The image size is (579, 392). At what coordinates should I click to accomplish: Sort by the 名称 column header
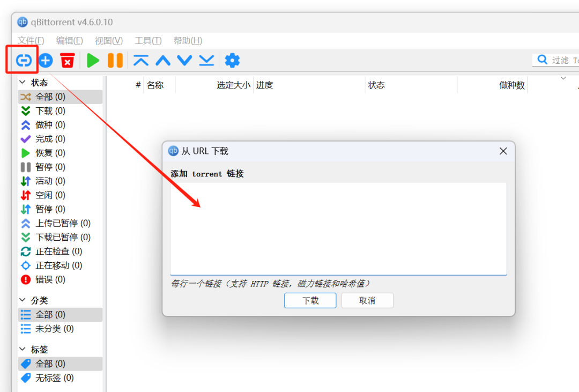[x=160, y=85]
